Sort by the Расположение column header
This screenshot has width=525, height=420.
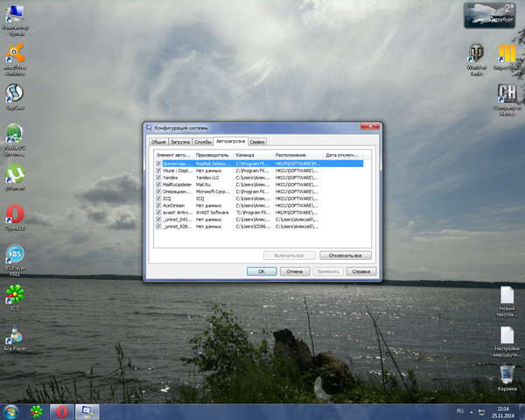pyautogui.click(x=298, y=155)
